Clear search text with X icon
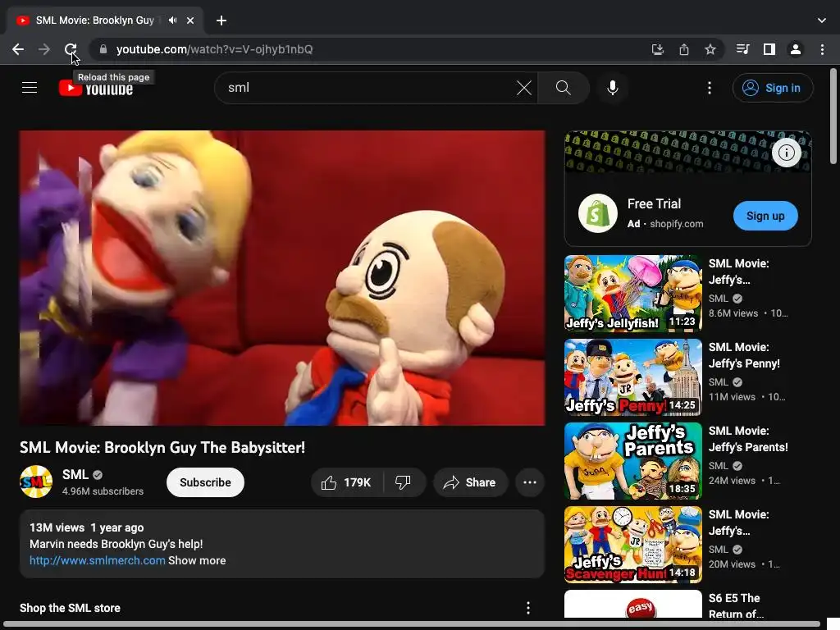This screenshot has width=840, height=630. click(x=524, y=88)
